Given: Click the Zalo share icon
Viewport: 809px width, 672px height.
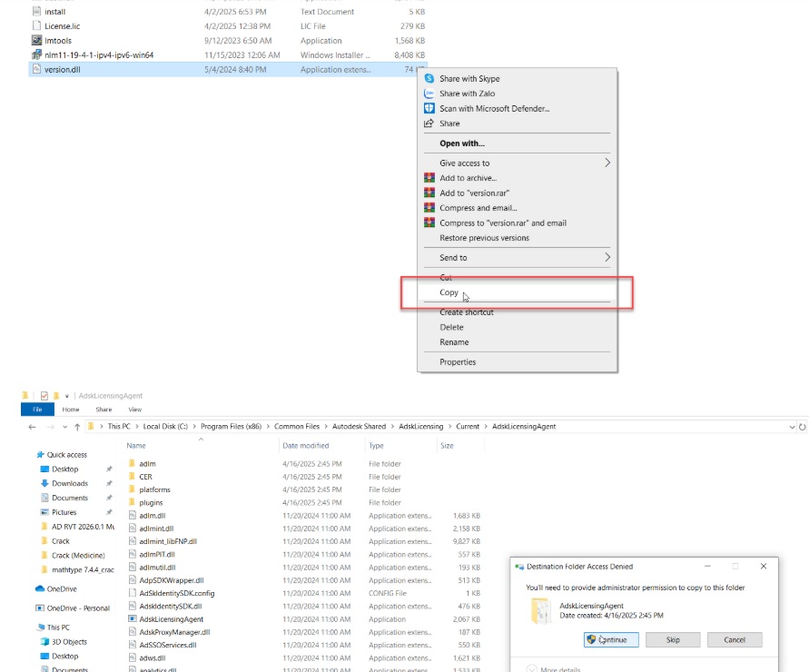Looking at the screenshot, I should (429, 94).
